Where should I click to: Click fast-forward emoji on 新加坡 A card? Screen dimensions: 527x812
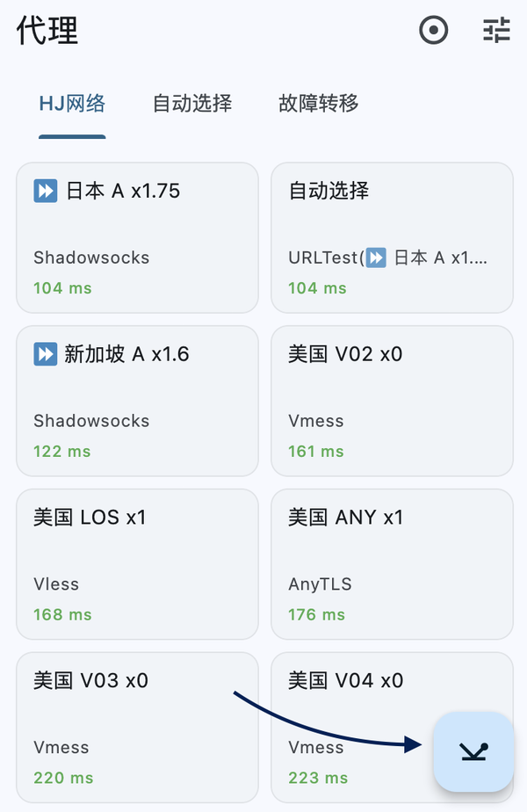46,354
